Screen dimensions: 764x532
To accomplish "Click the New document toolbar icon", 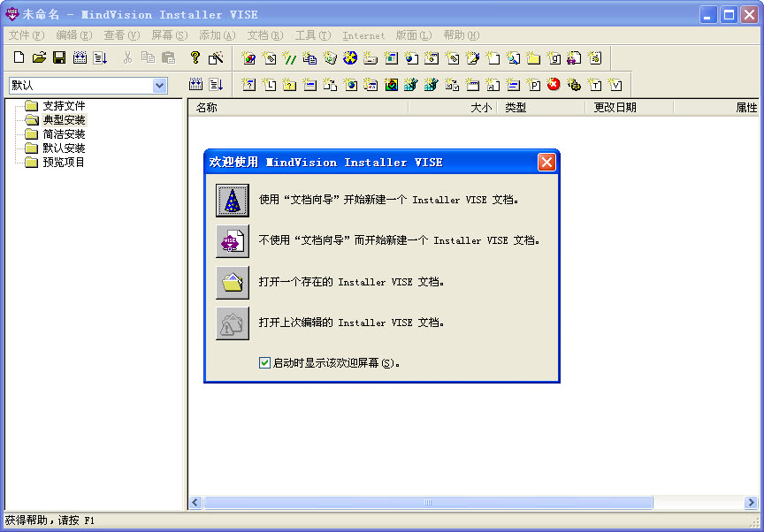I will tap(19, 58).
